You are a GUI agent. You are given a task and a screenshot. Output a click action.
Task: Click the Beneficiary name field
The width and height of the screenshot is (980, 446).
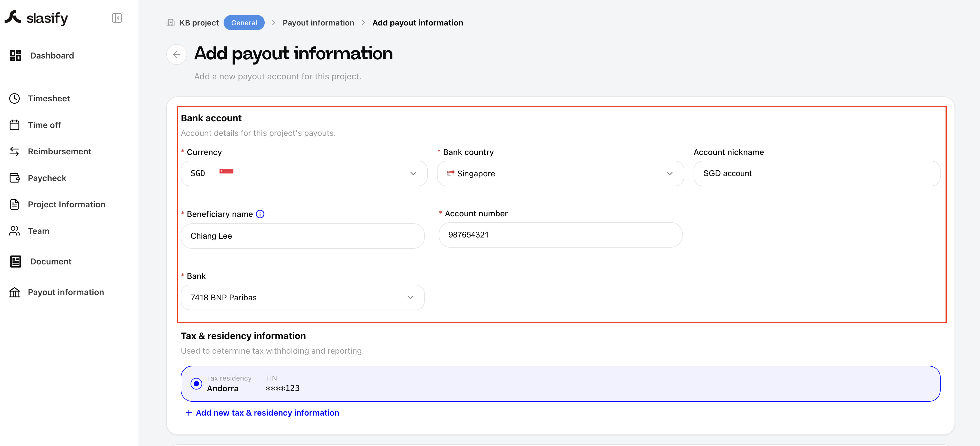302,236
